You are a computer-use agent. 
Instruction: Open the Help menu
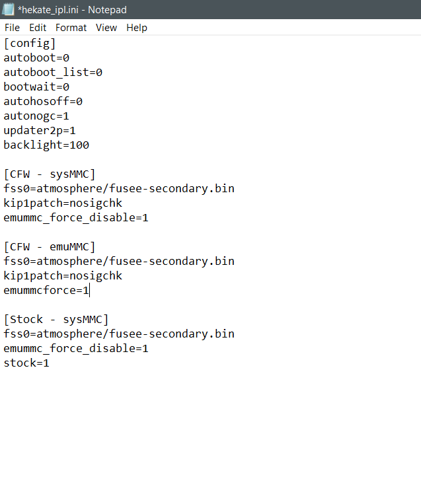click(x=137, y=28)
